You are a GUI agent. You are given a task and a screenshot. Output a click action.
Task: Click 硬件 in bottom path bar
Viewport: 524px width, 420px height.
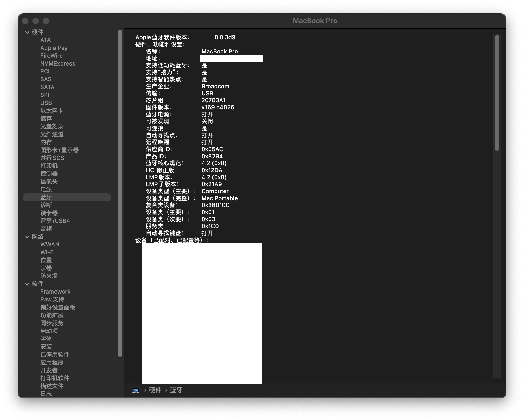(x=155, y=390)
